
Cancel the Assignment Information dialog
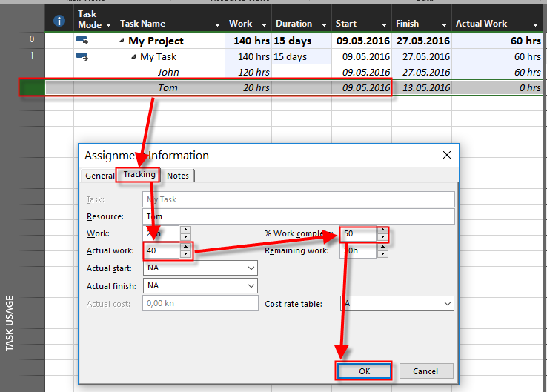pos(425,371)
